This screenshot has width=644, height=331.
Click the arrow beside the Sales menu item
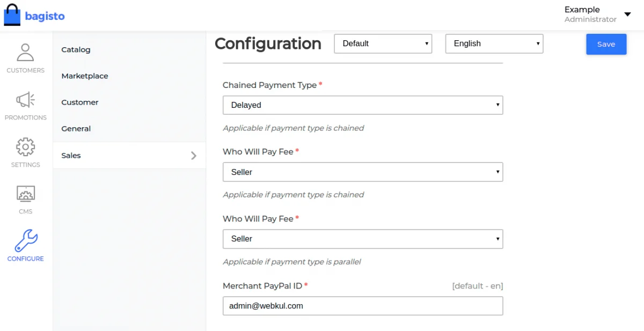tap(194, 156)
